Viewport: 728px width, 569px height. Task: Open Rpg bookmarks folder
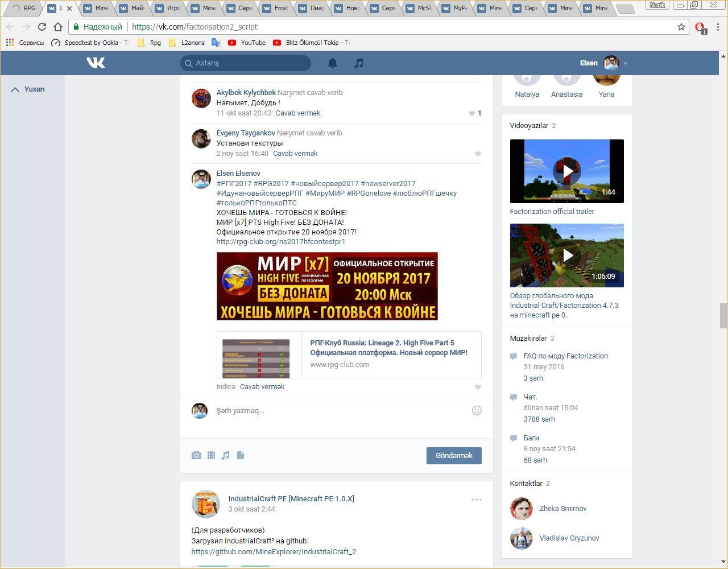149,43
